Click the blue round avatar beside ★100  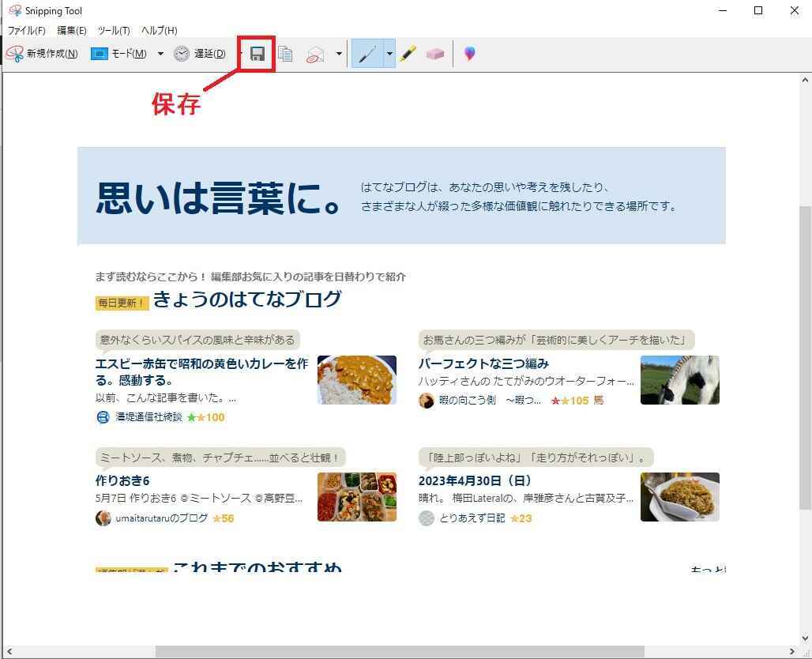[103, 417]
